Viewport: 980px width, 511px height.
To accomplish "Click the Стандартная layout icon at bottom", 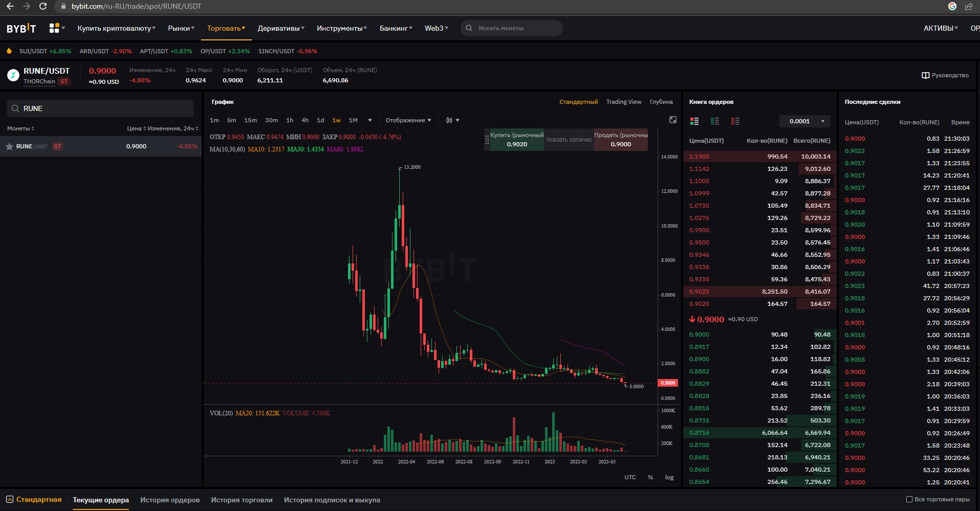I will click(10, 499).
